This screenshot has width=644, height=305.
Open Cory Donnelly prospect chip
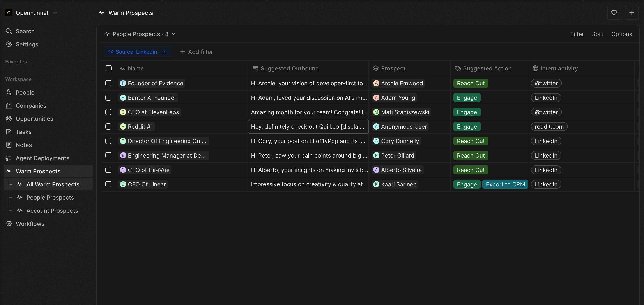[396, 141]
